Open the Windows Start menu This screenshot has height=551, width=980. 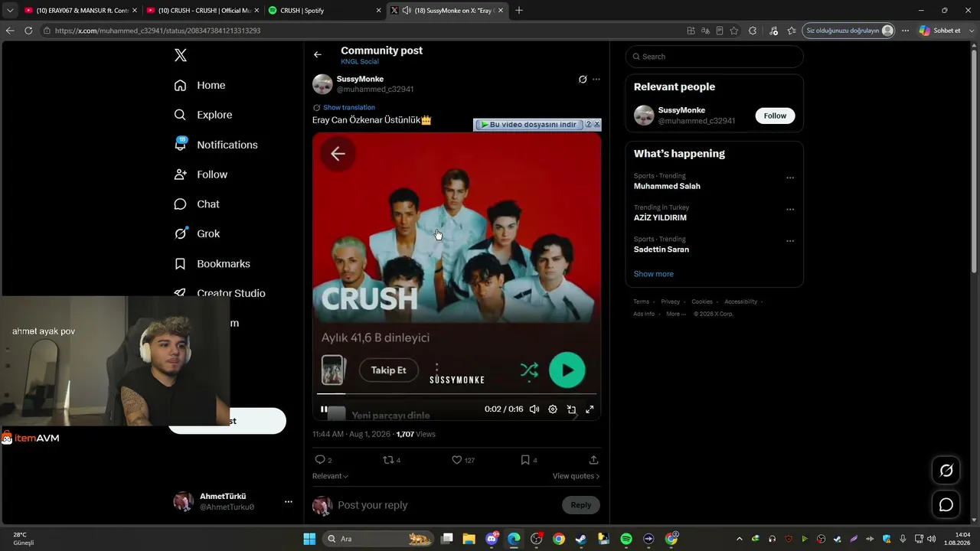309,539
